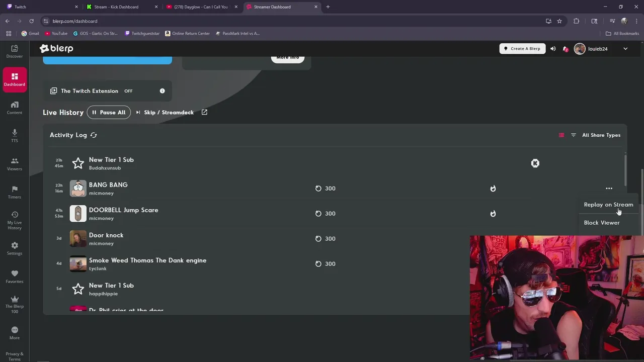Select the red list view icon

pos(561,135)
